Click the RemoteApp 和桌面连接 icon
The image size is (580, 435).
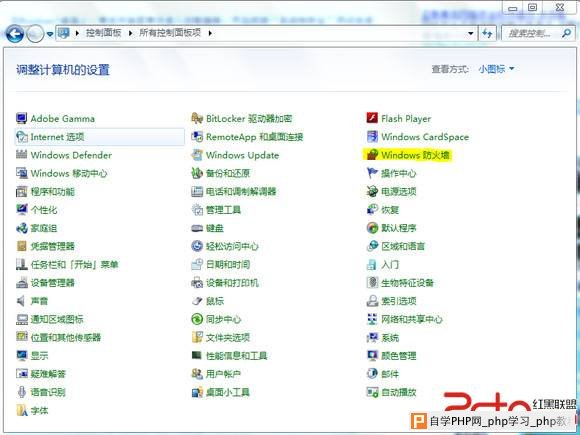(197, 137)
